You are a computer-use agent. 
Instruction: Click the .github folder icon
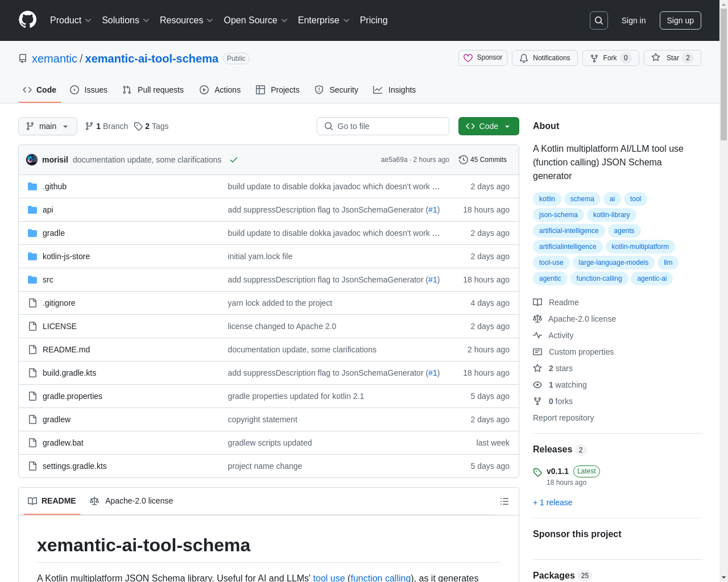click(x=32, y=186)
